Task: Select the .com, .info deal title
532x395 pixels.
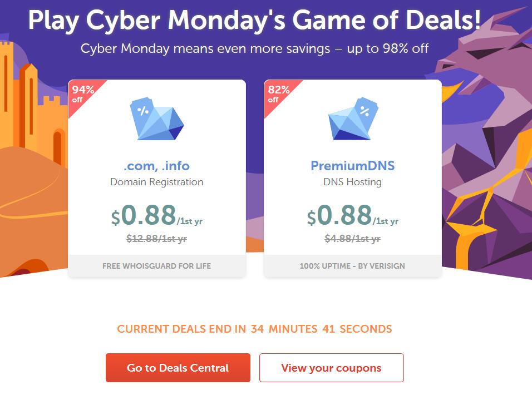Action: pos(157,166)
